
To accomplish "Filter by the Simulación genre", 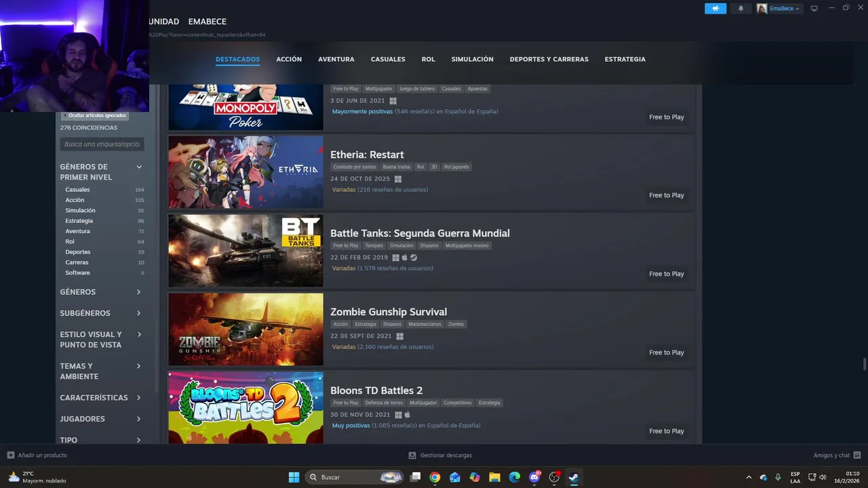I will 80,210.
